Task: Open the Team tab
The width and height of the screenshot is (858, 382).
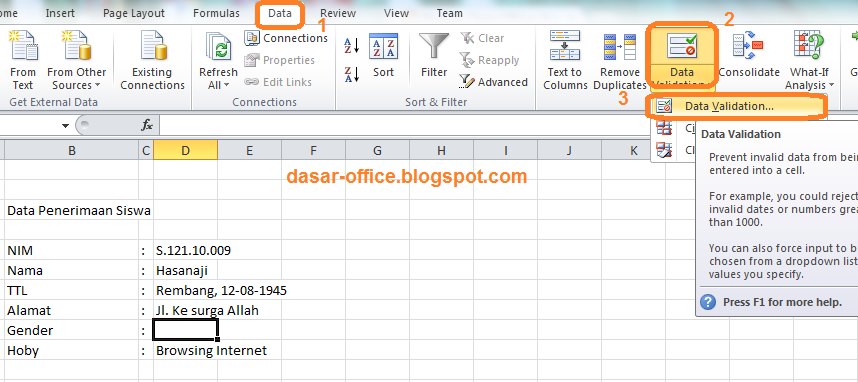Action: [449, 14]
